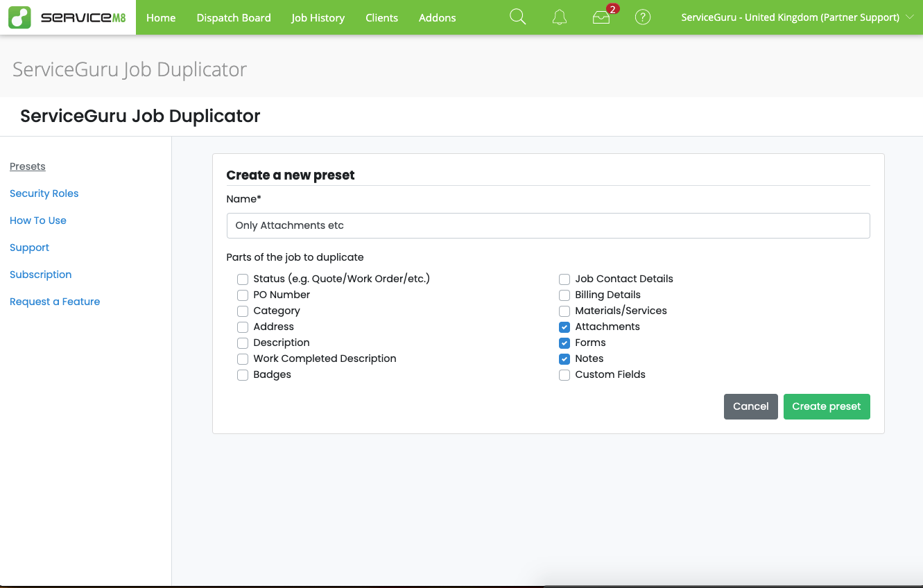Uncheck the Attachments checkbox
The height and width of the screenshot is (588, 923).
pos(564,327)
